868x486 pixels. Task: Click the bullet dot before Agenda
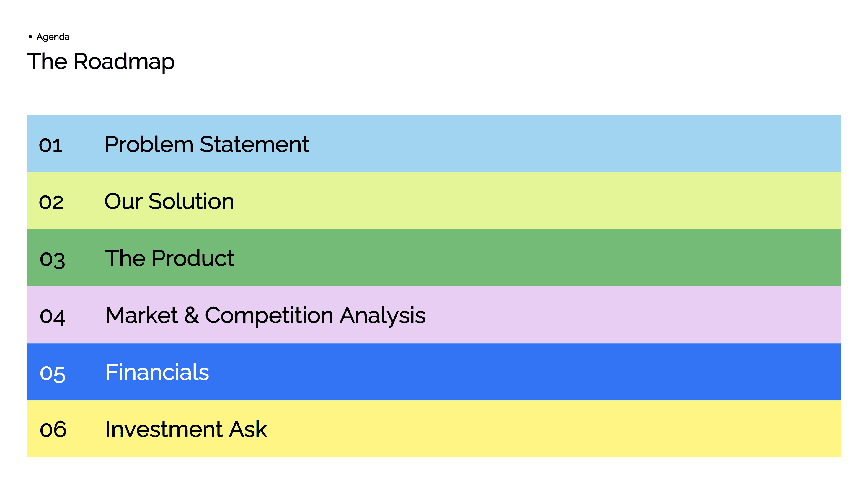[x=30, y=36]
